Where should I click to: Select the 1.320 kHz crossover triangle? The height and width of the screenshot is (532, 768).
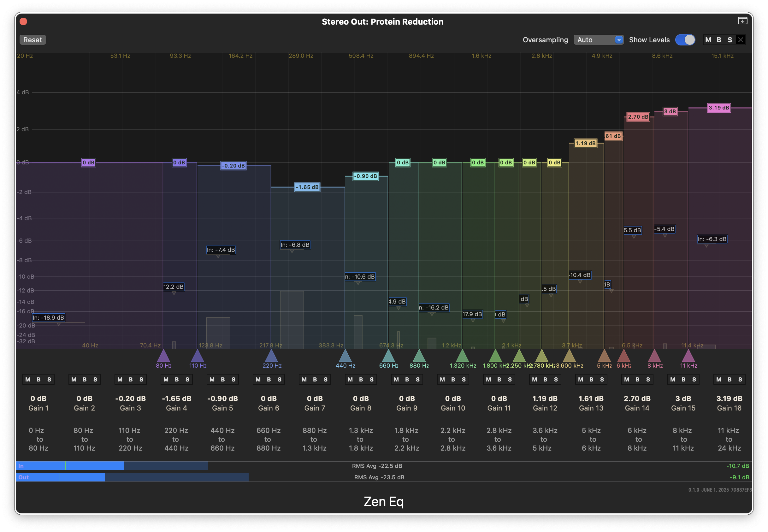462,356
